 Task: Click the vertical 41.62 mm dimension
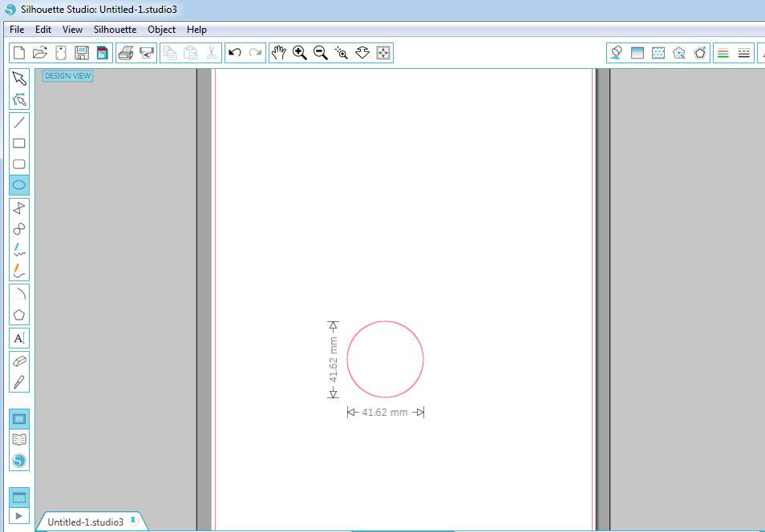[x=334, y=360]
